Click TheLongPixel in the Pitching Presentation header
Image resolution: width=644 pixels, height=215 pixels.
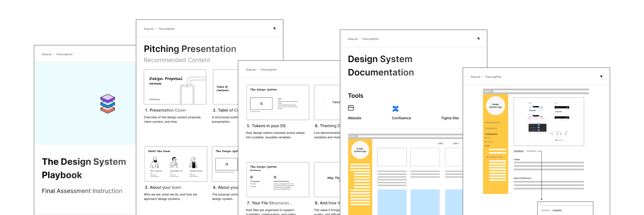pyautogui.click(x=166, y=29)
